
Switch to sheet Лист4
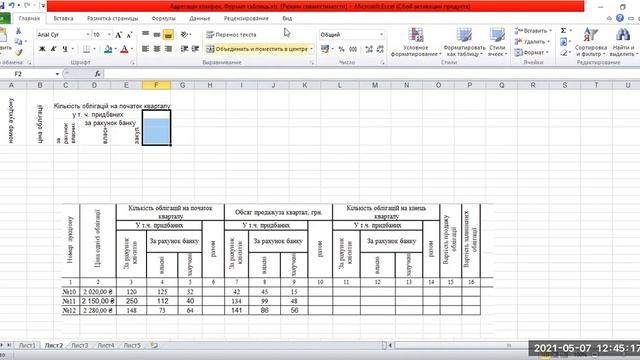coord(106,345)
